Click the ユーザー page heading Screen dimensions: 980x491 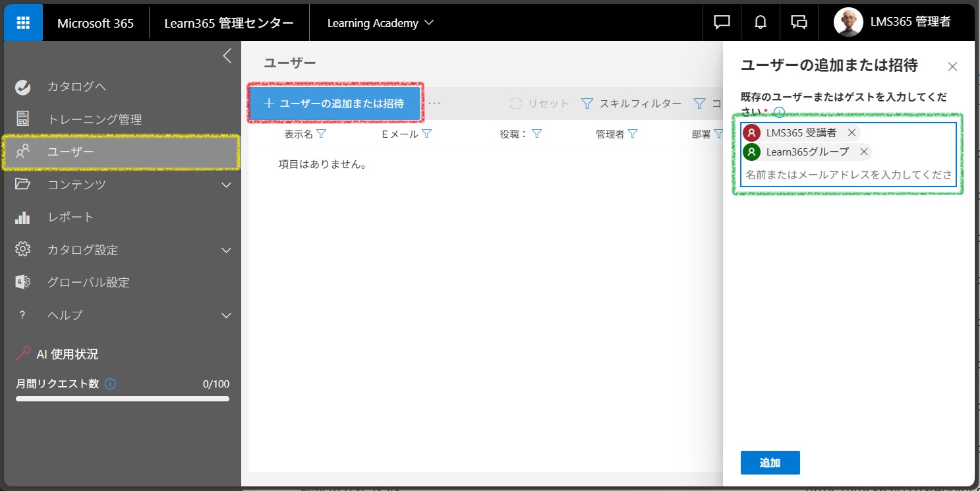coord(289,63)
